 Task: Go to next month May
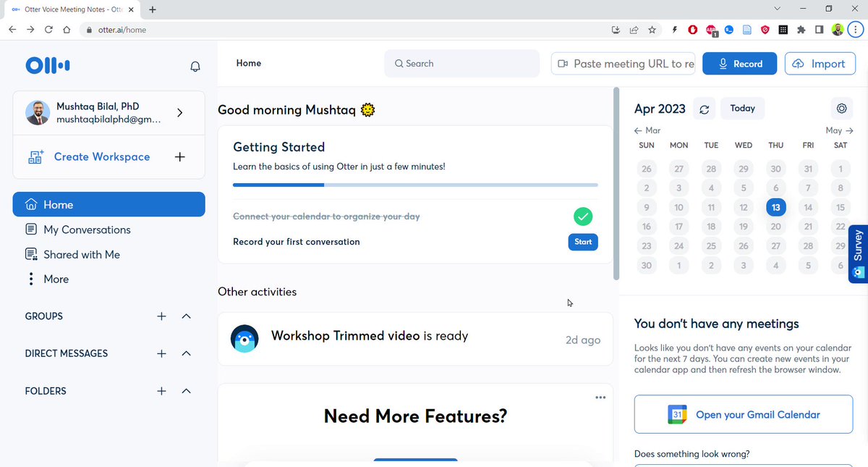tap(839, 130)
